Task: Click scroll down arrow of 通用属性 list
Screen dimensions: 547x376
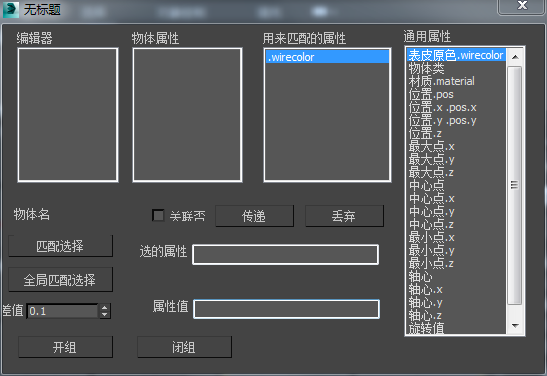Action: pyautogui.click(x=515, y=325)
